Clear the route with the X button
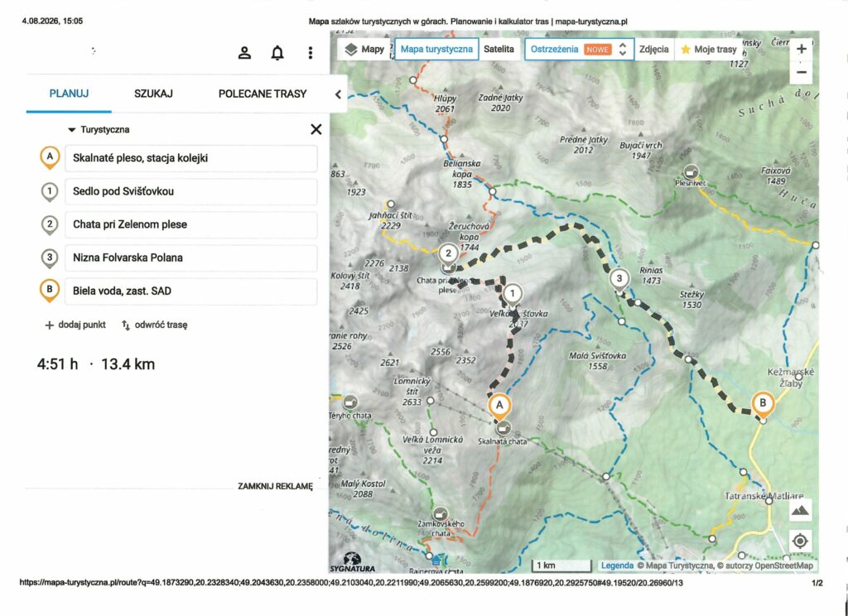The image size is (848, 616). pyautogui.click(x=316, y=129)
